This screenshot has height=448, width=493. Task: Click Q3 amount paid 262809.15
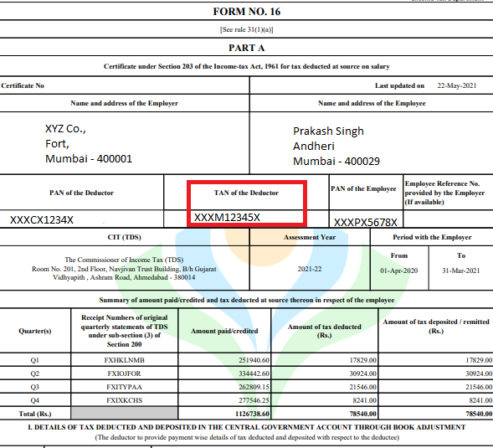tap(254, 387)
